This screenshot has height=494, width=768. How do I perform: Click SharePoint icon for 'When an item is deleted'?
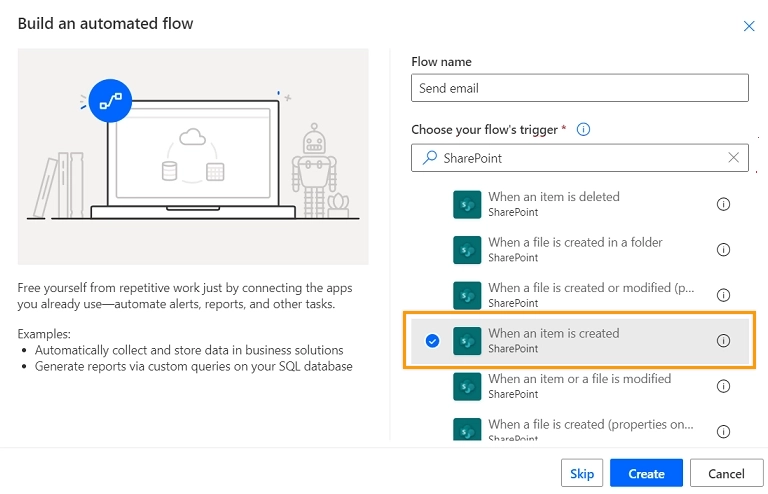[467, 204]
